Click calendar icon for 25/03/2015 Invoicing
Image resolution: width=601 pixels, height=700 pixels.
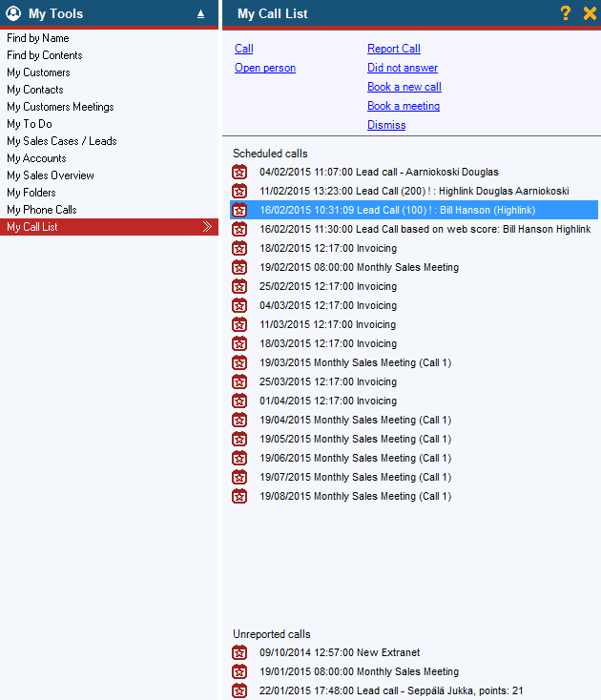point(239,382)
